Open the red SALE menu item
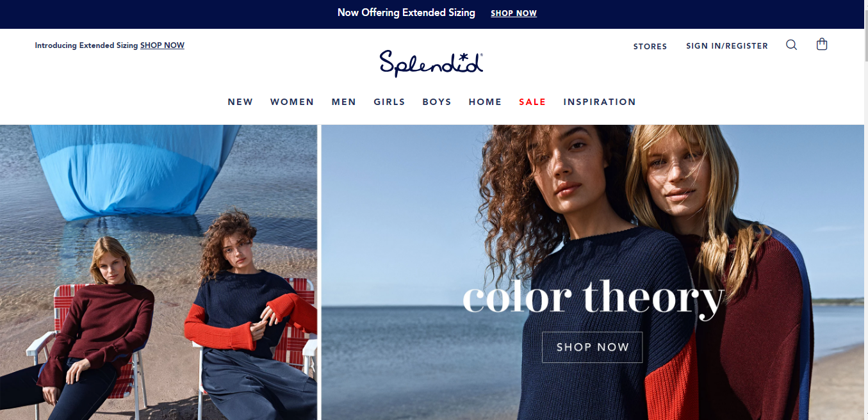This screenshot has width=868, height=420. pos(532,102)
